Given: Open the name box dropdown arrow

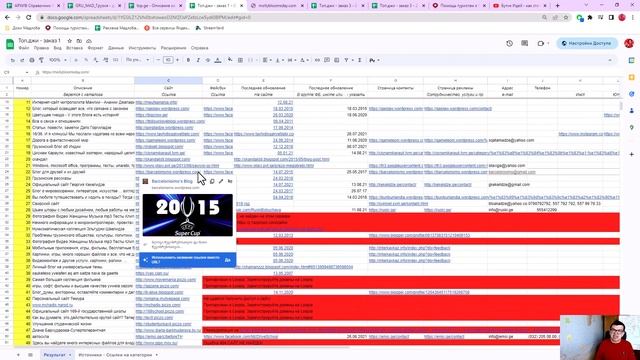Looking at the screenshot, I should (x=27, y=72).
